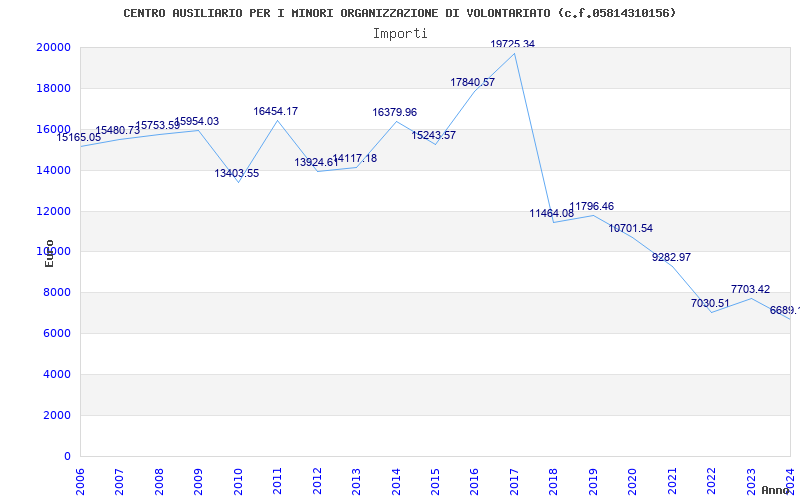
Task: Select data label 15480.73
Action: (118, 131)
